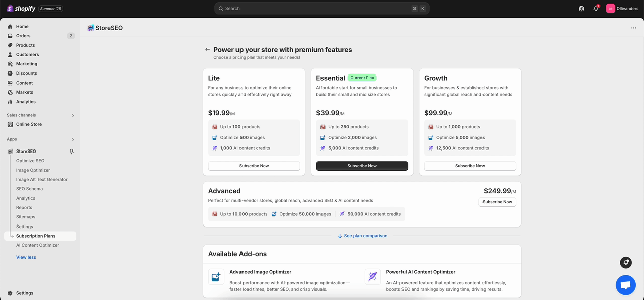Unpin StoreSEO using the pin icon
This screenshot has width=644, height=300.
point(71,152)
